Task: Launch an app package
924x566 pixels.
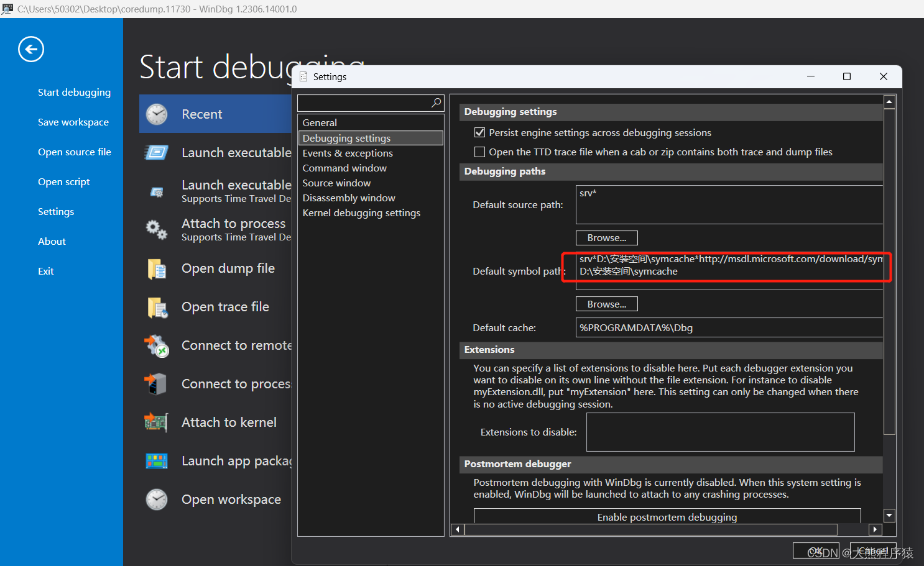Action: pyautogui.click(x=236, y=461)
